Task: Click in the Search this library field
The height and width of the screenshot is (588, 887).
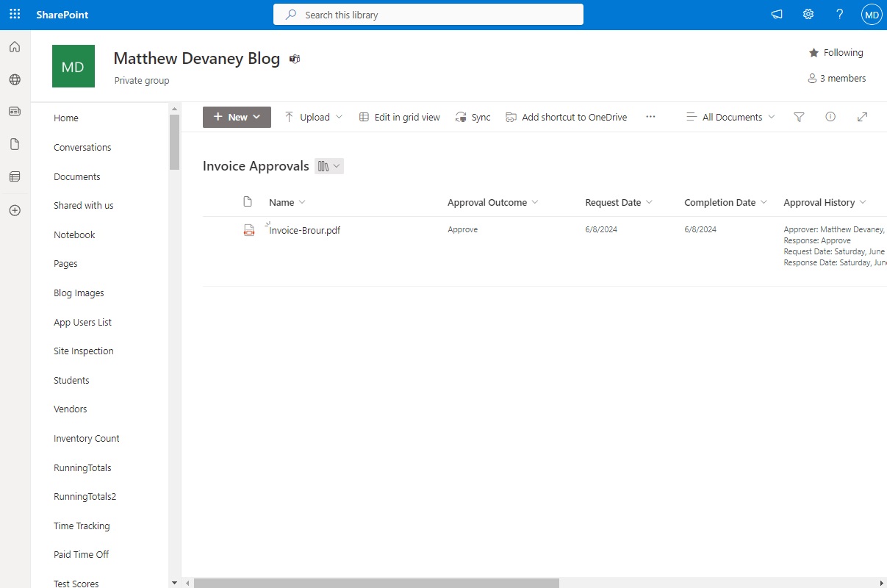Action: coord(428,14)
